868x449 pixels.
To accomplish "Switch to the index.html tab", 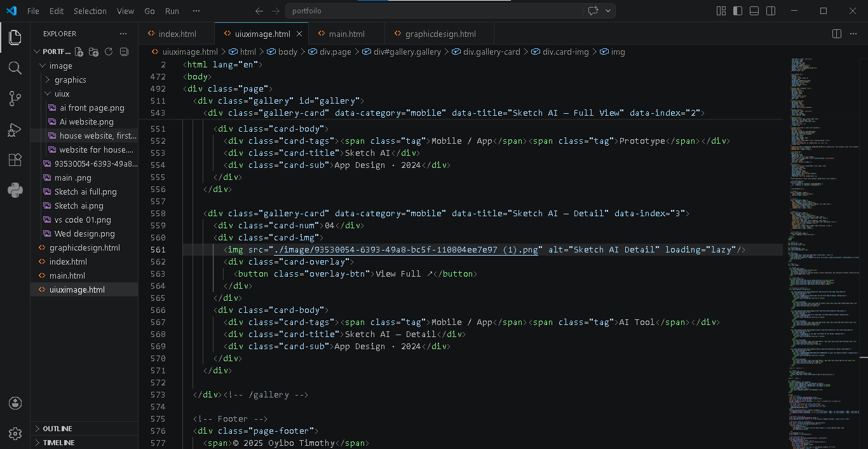I will (x=177, y=34).
